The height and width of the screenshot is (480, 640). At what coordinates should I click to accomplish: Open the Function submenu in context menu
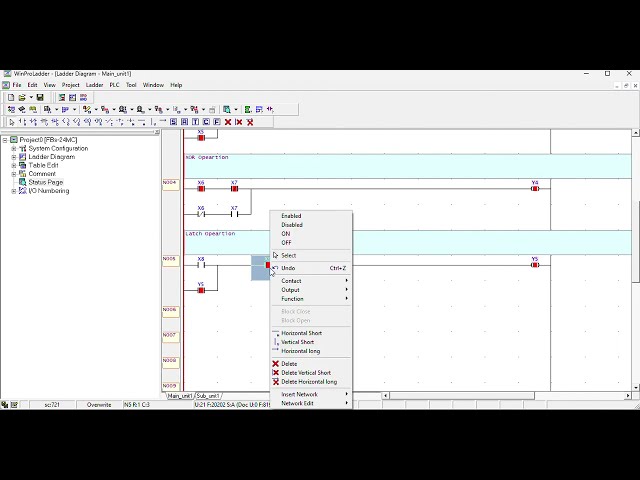(x=311, y=299)
